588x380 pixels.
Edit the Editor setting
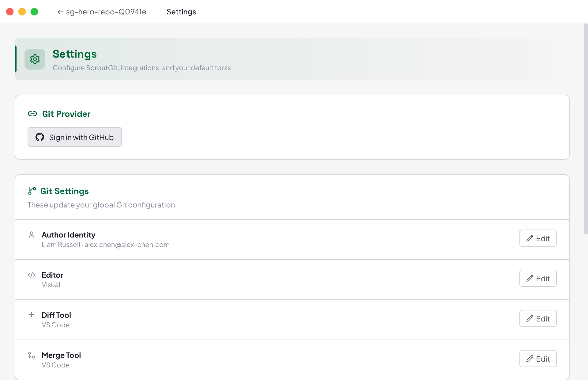pyautogui.click(x=538, y=278)
